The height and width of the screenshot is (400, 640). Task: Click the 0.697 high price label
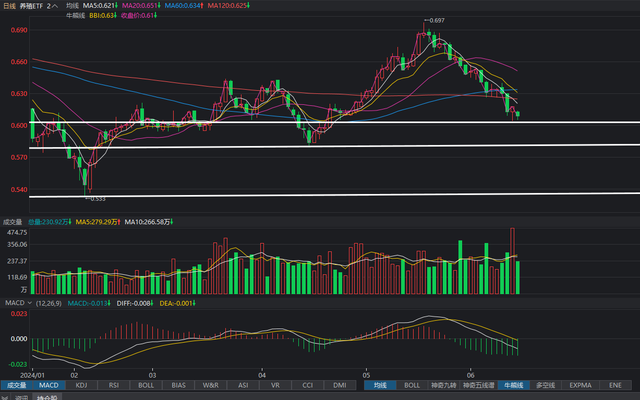(435, 20)
